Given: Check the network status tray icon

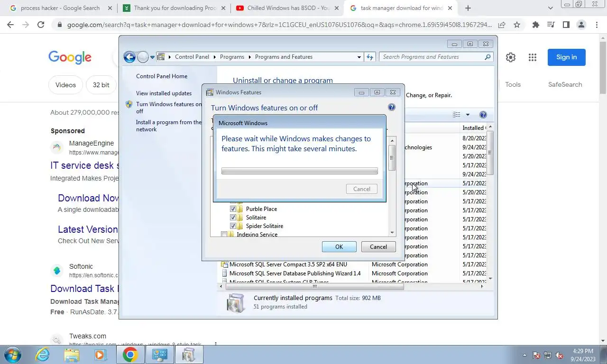Looking at the screenshot, I should coord(548,355).
